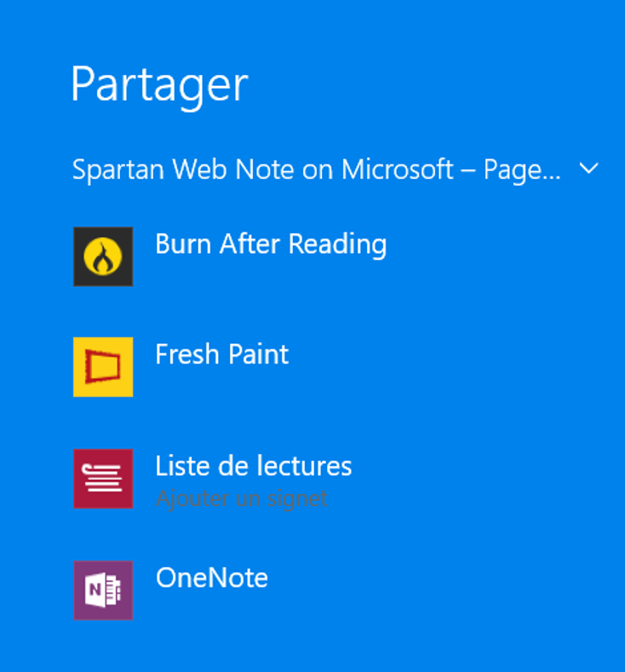This screenshot has width=625, height=672.
Task: Click the Burn After Reading flame icon
Action: pyautogui.click(x=103, y=256)
